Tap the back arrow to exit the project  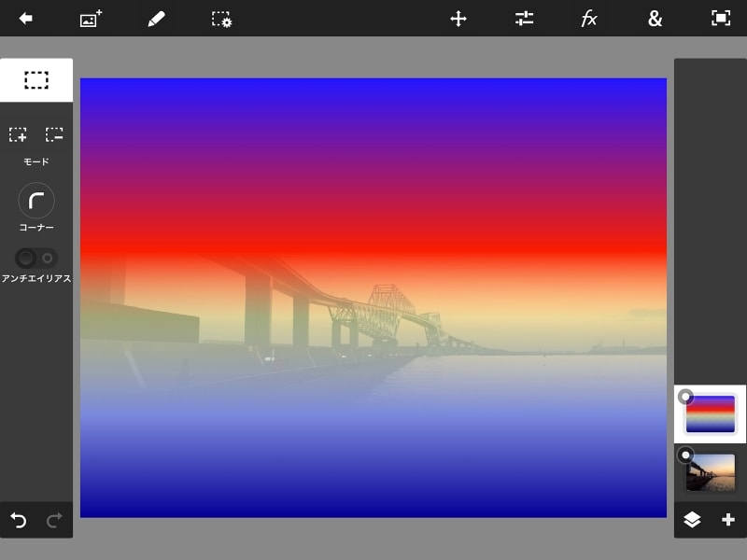coord(25,19)
